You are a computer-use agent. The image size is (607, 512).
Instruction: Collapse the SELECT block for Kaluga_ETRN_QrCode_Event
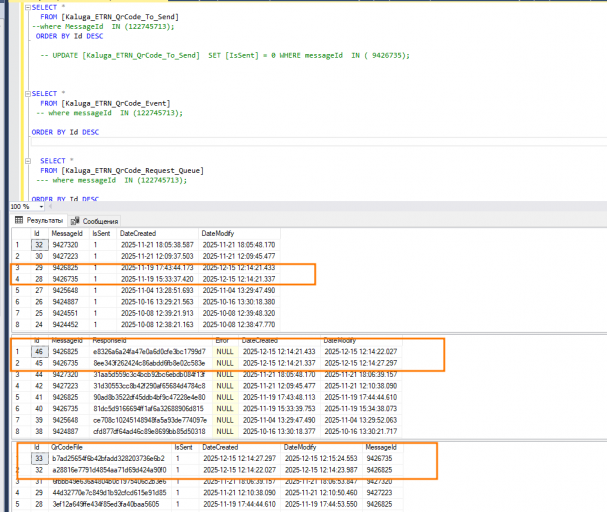27,94
